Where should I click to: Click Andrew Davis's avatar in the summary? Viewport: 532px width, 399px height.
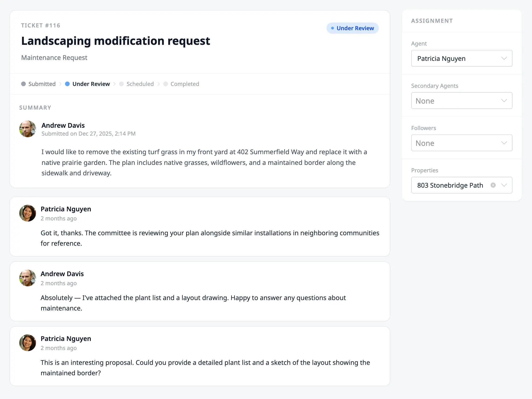[x=27, y=129]
